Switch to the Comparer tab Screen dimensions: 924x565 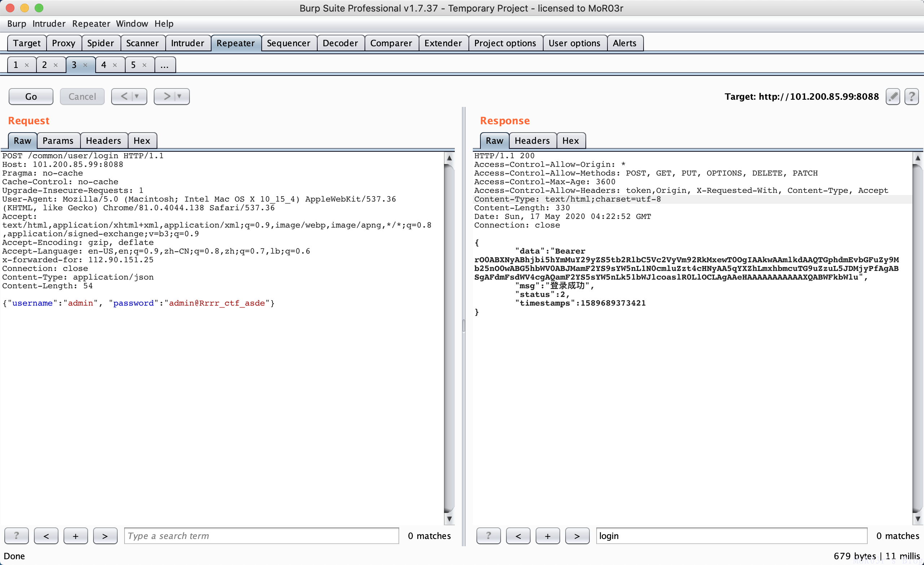[391, 43]
